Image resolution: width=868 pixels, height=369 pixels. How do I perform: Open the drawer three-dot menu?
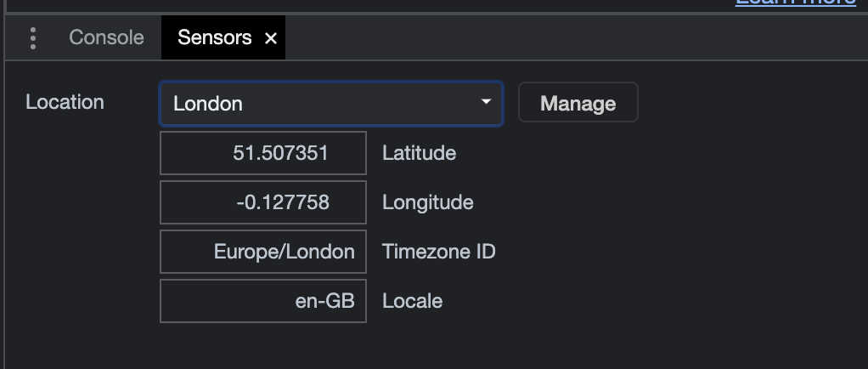pyautogui.click(x=33, y=38)
